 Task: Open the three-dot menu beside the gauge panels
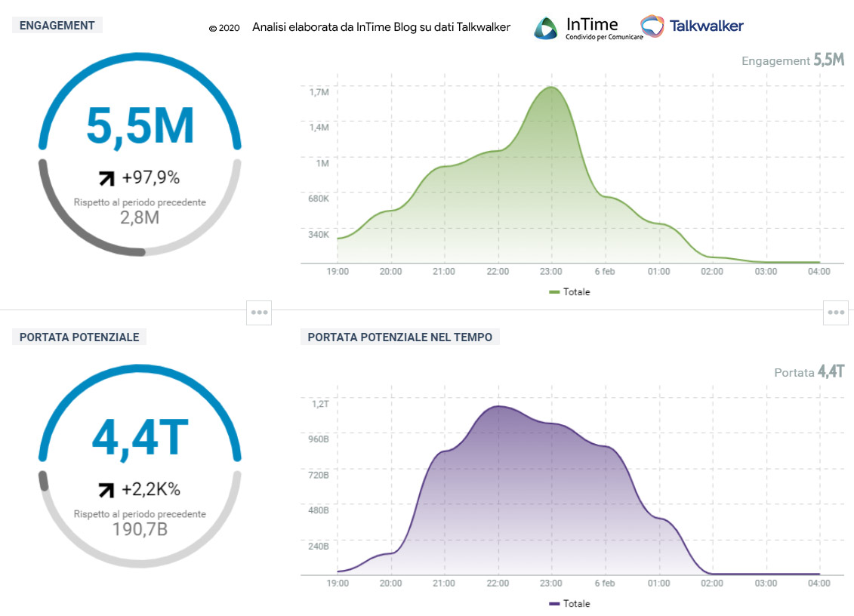tap(259, 313)
